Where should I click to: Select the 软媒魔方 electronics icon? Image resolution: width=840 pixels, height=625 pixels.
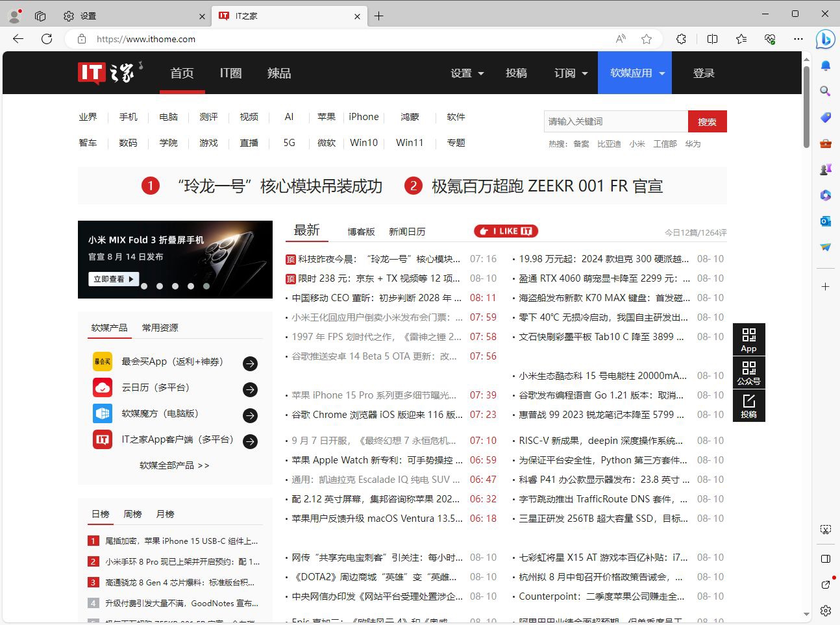[x=102, y=413]
